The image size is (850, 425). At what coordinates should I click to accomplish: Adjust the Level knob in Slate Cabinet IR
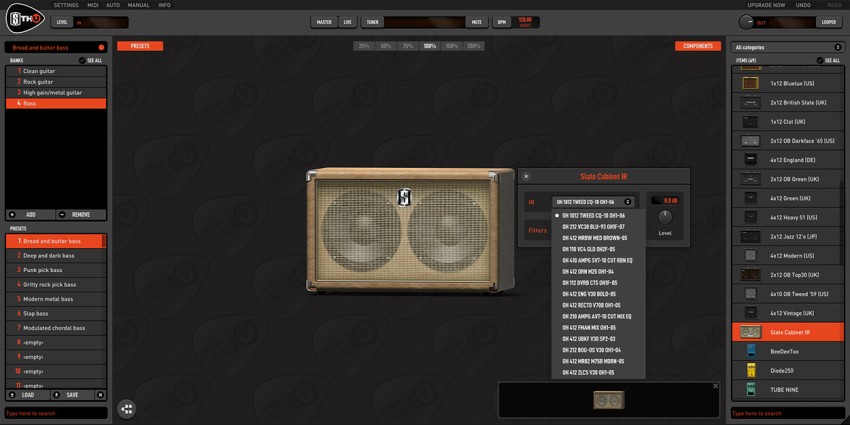click(665, 217)
